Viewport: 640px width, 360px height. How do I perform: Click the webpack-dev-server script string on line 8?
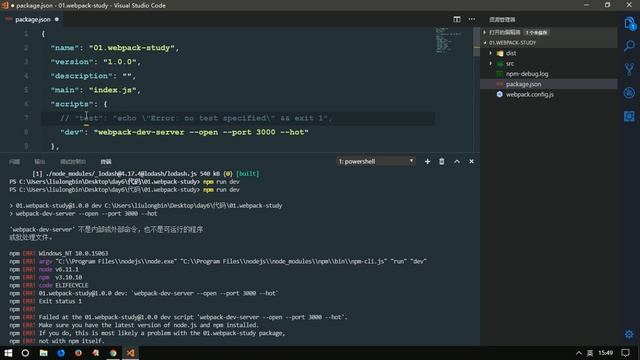click(x=201, y=132)
